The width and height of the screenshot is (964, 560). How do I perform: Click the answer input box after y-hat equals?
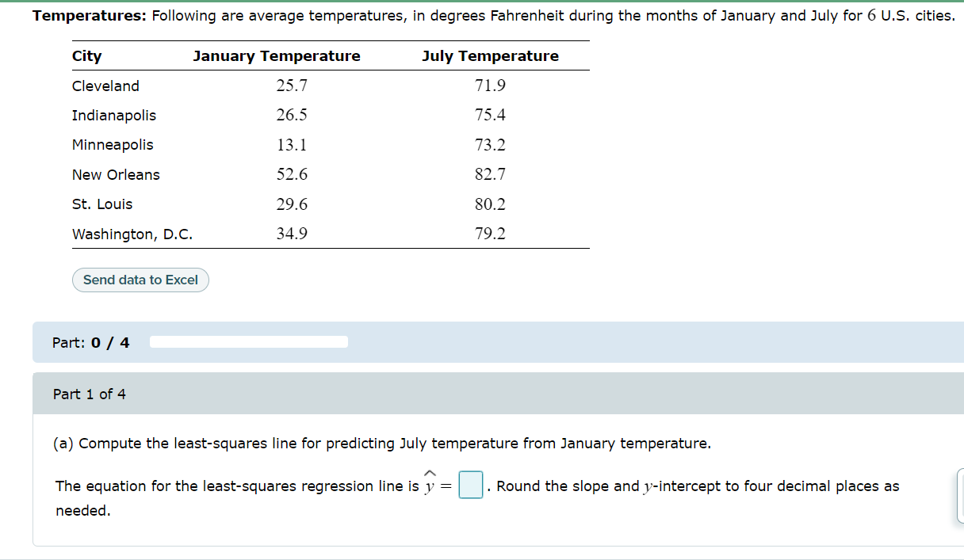point(470,486)
